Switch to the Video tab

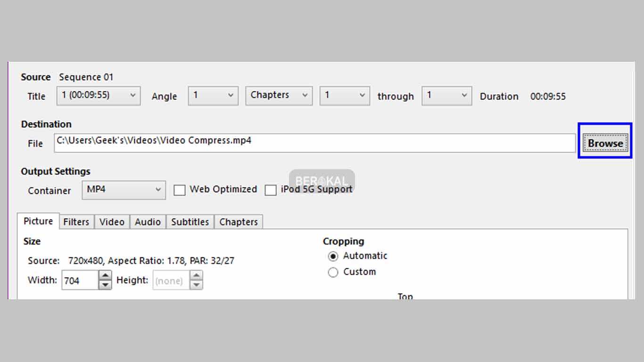coord(112,222)
